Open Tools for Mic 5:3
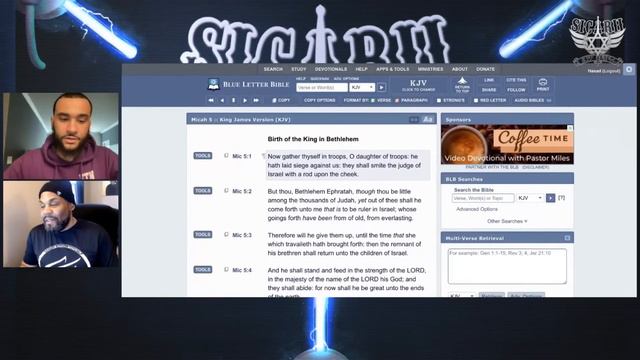The image size is (640, 360). pyautogui.click(x=203, y=235)
